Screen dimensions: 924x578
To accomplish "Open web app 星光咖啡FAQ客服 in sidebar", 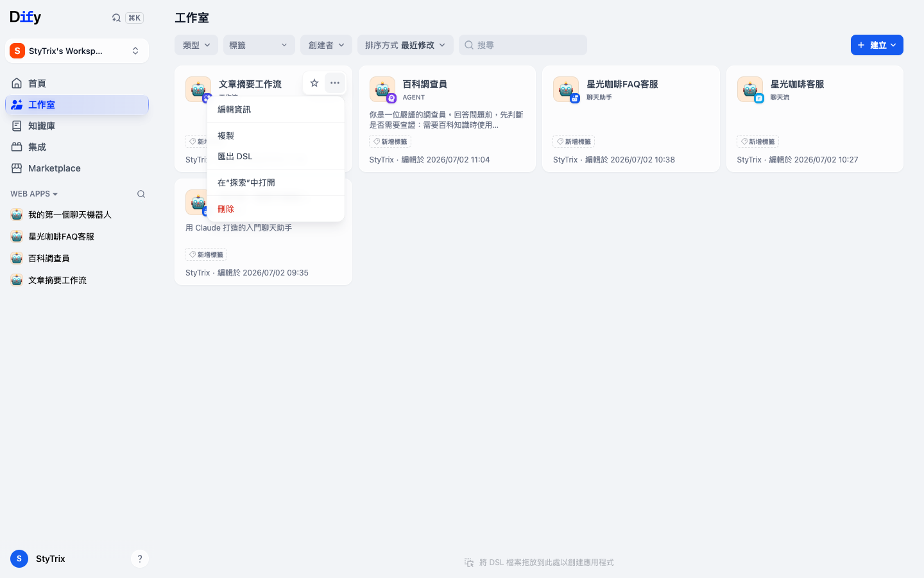I will pyautogui.click(x=77, y=237).
